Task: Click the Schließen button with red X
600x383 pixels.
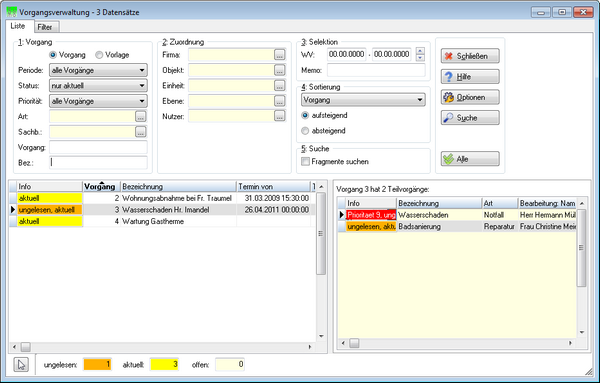Action: point(470,56)
